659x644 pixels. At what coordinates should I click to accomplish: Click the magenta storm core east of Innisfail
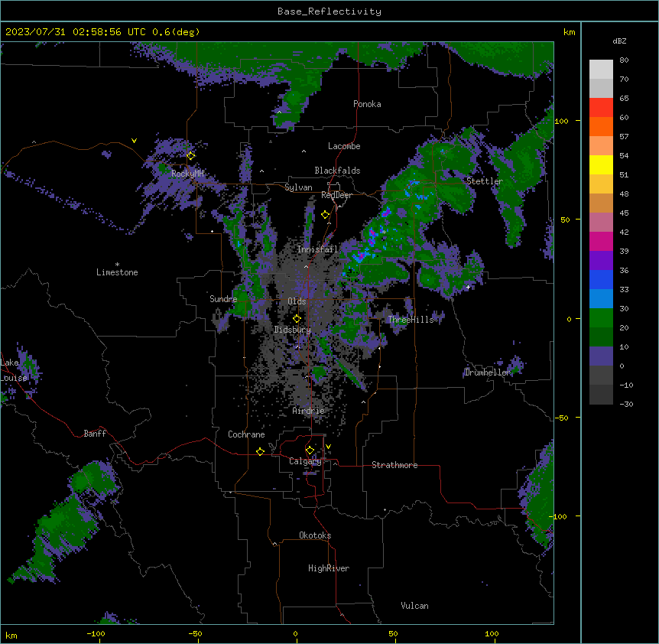pos(372,236)
